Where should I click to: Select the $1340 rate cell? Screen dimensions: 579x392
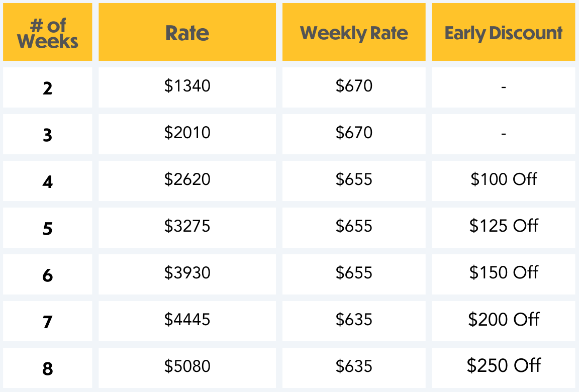click(x=187, y=86)
